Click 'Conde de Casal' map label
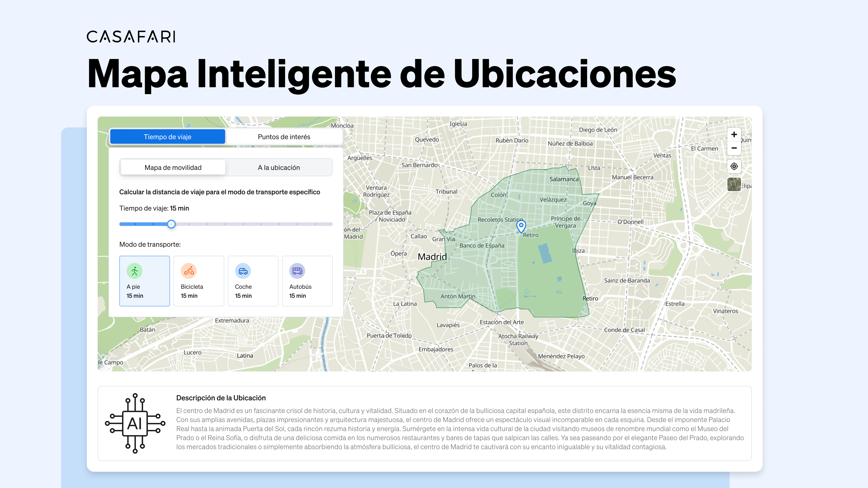 pyautogui.click(x=624, y=330)
